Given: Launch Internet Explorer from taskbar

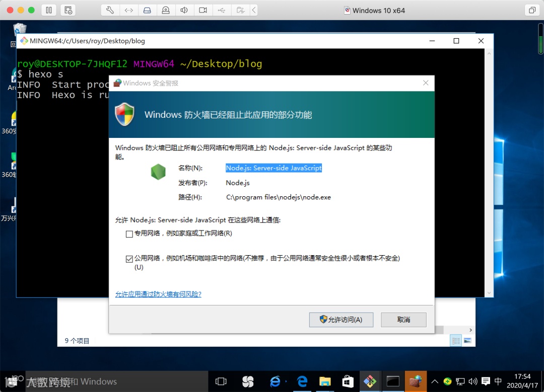Looking at the screenshot, I should click(x=275, y=381).
